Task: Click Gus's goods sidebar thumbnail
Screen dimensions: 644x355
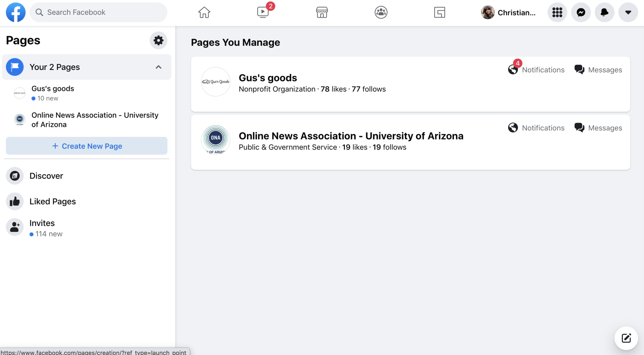Action: coord(20,93)
